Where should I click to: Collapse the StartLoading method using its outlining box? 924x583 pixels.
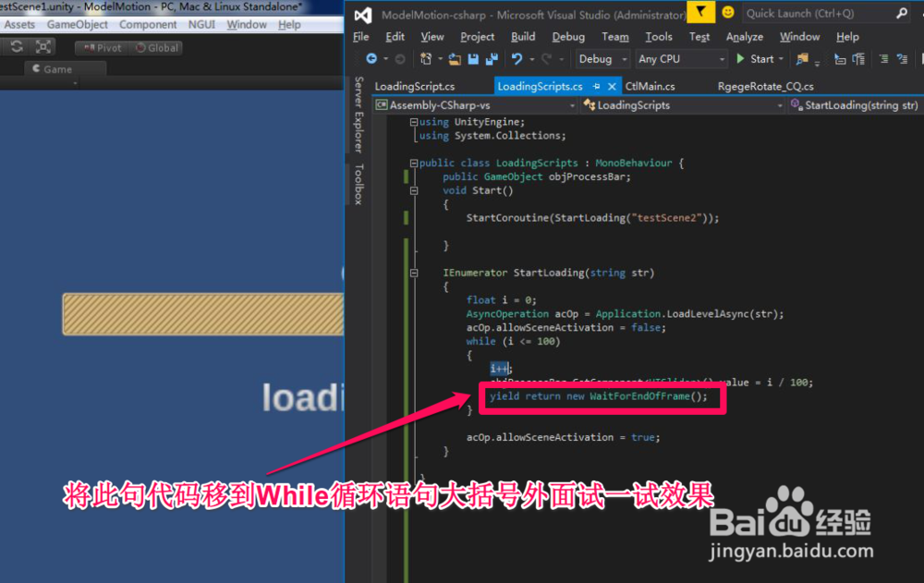pos(412,273)
